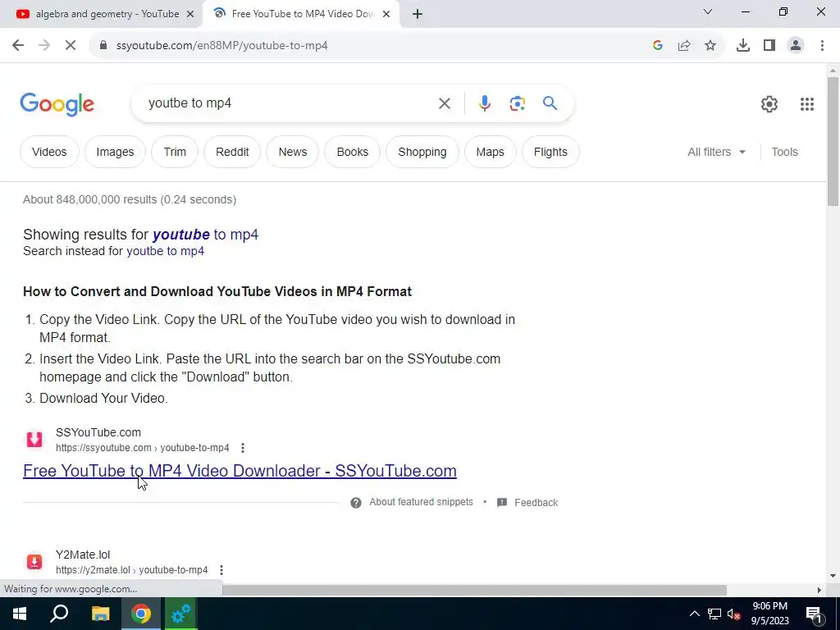Expand the All filters dropdown
The image size is (840, 630).
click(x=716, y=152)
